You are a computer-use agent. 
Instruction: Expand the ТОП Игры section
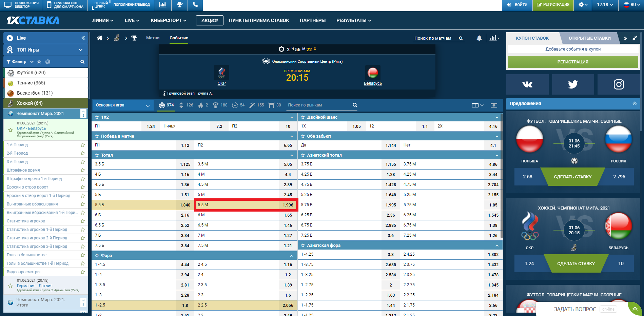click(x=46, y=50)
